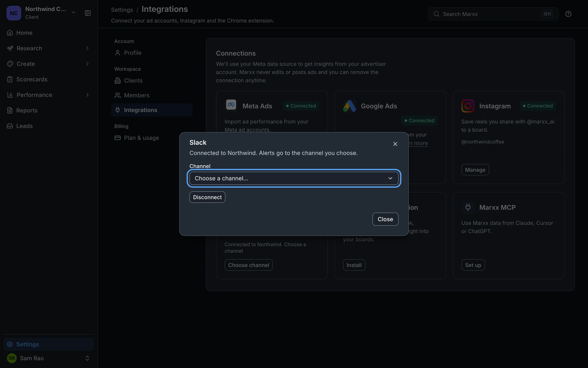Screen dimensions: 588x368
Task: Click the Meta Ads logo icon
Action: coord(231,105)
